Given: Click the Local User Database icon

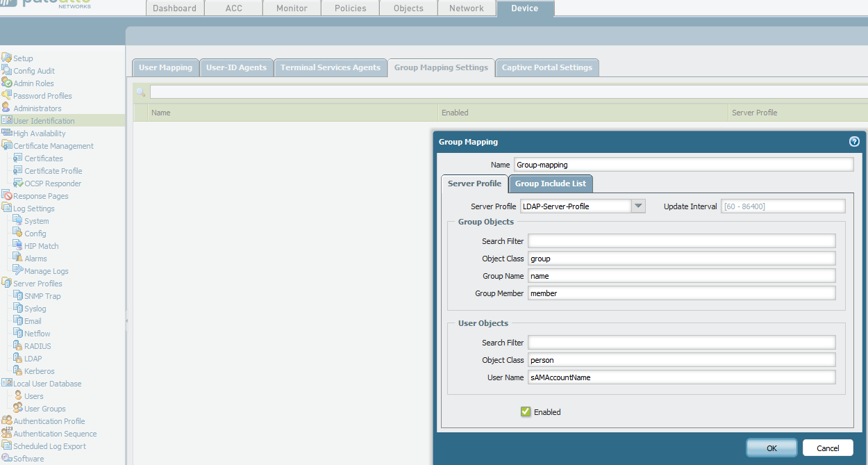Looking at the screenshot, I should click(x=6, y=383).
